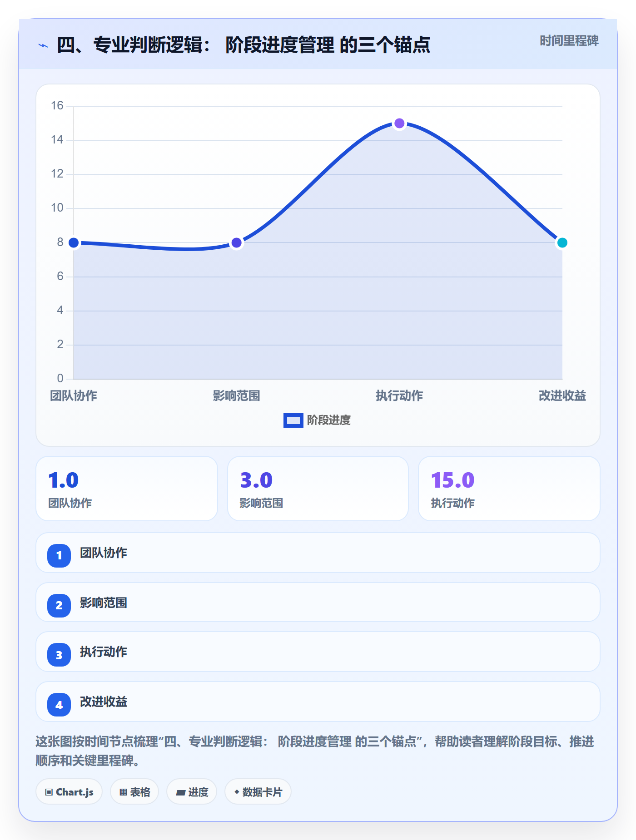Click step badge 1 for 团队协作

click(x=59, y=555)
